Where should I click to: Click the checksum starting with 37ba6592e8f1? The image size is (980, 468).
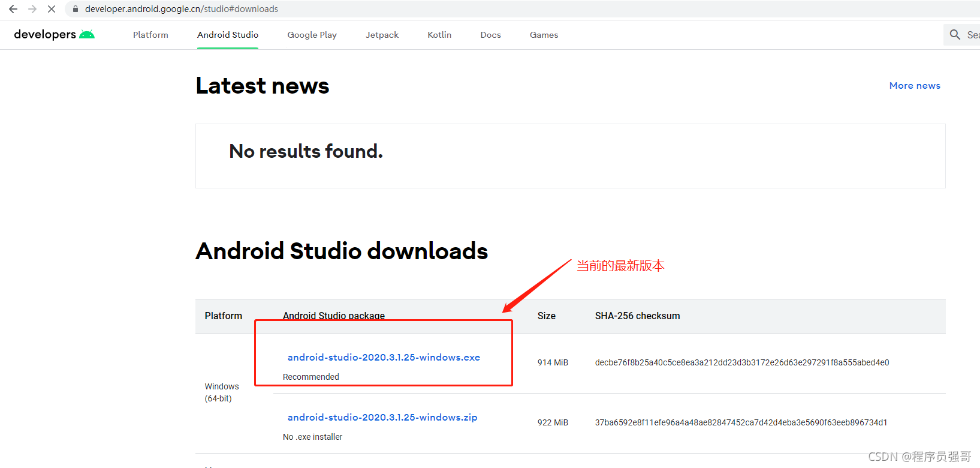pyautogui.click(x=741, y=422)
